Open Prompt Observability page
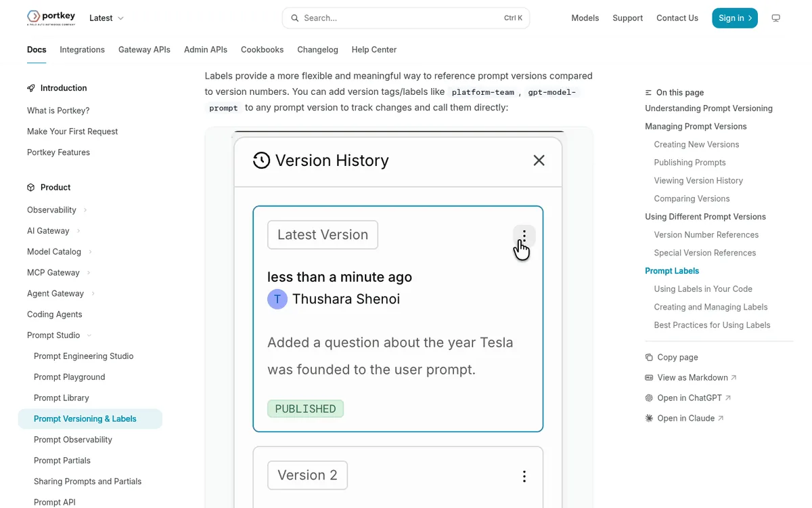812x508 pixels. (x=73, y=440)
